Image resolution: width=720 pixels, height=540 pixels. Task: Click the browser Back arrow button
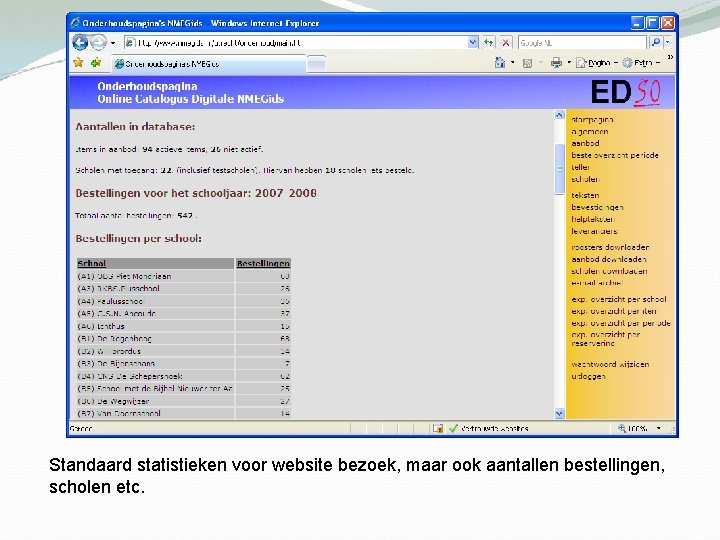pyautogui.click(x=80, y=43)
